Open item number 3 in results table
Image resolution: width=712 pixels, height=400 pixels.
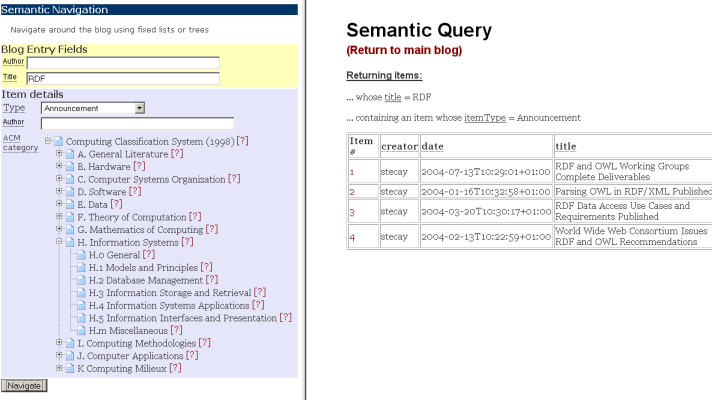tap(351, 213)
